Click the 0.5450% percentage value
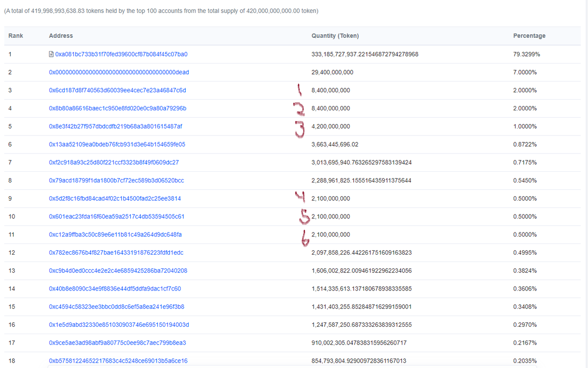Screen dimensions: 588x368 (x=525, y=180)
